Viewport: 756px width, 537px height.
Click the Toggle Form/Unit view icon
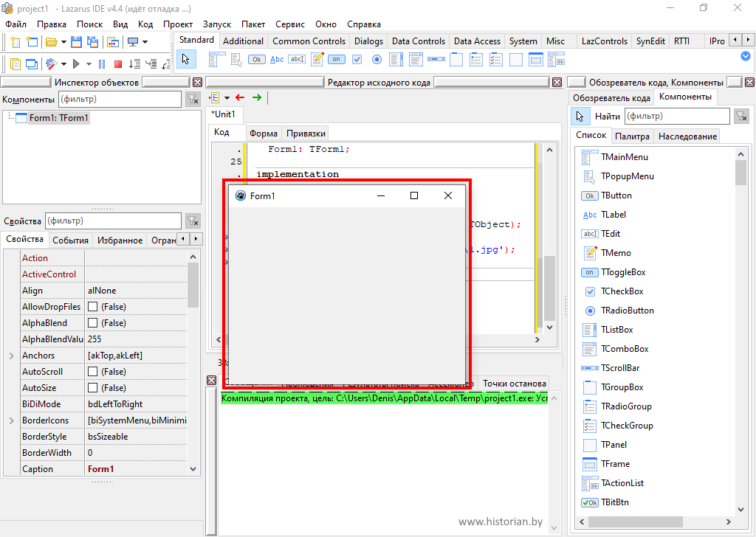pyautogui.click(x=112, y=42)
